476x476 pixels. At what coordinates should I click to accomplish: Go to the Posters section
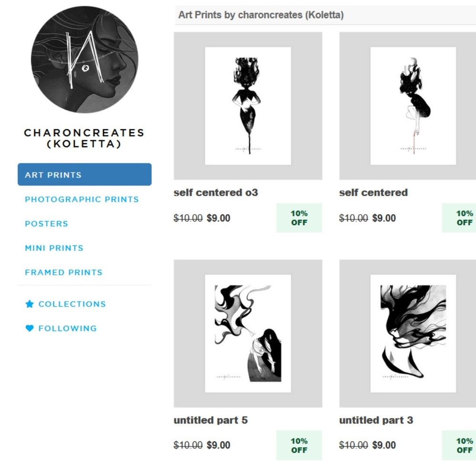pos(47,224)
